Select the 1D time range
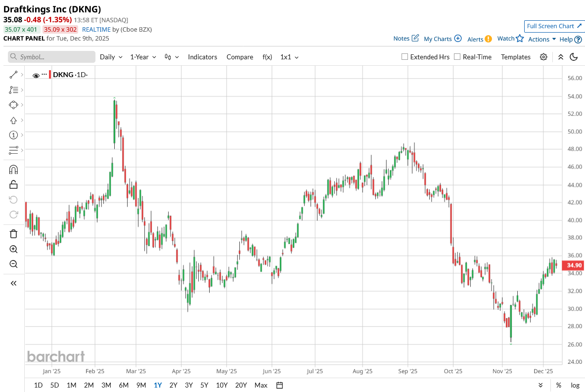This screenshot has width=585, height=392. pyautogui.click(x=38, y=385)
